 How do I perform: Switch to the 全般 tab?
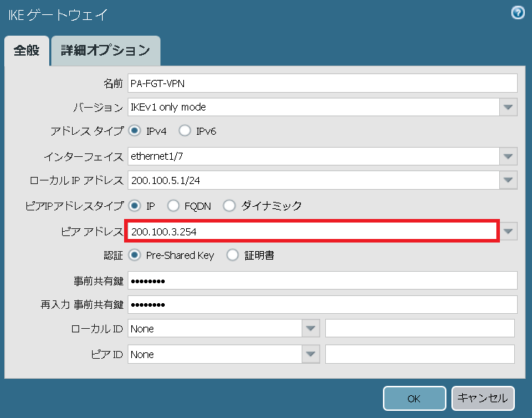[x=27, y=51]
